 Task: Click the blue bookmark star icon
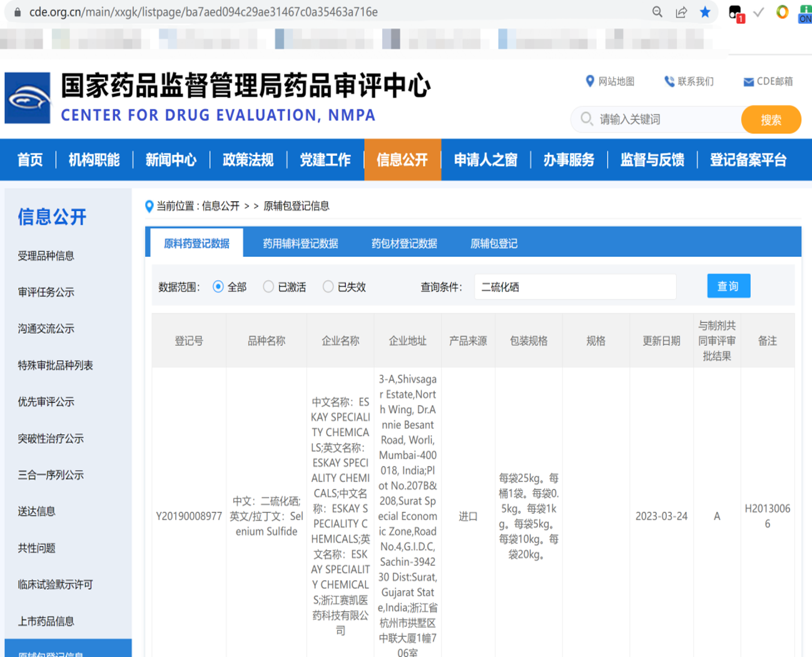click(705, 12)
